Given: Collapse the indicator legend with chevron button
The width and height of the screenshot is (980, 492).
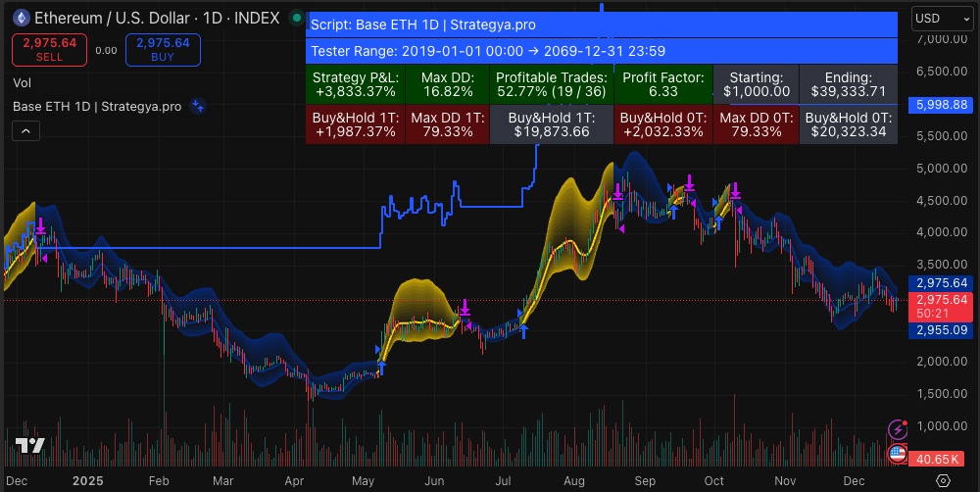Looking at the screenshot, I should (25, 131).
